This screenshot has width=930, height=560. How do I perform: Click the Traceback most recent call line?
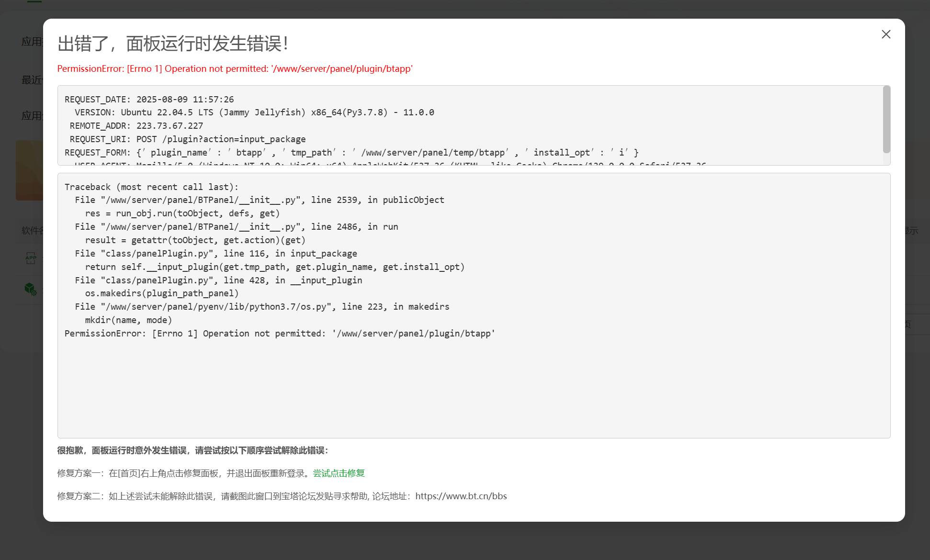pos(151,187)
